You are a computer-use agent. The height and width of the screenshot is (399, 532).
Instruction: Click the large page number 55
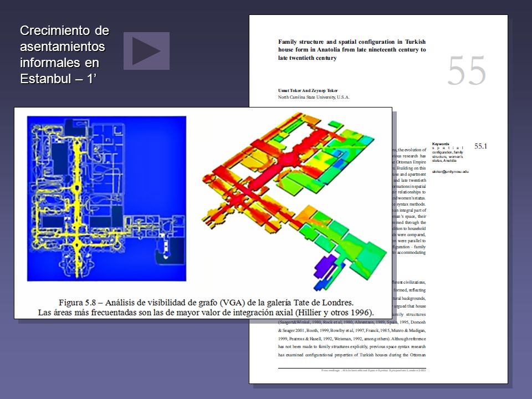click(x=467, y=71)
